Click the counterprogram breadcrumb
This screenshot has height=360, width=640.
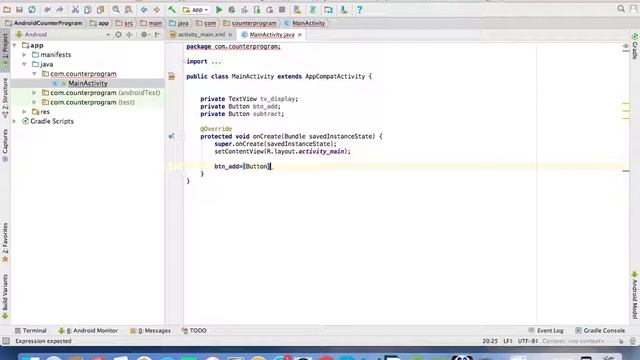tap(250, 23)
